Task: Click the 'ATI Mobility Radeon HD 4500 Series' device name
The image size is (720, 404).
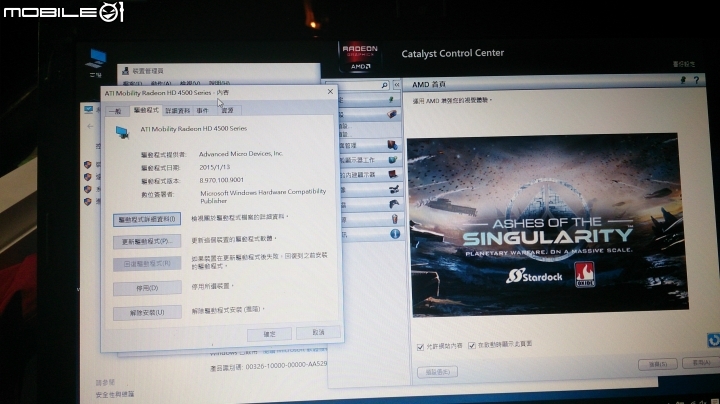Action: tap(193, 129)
